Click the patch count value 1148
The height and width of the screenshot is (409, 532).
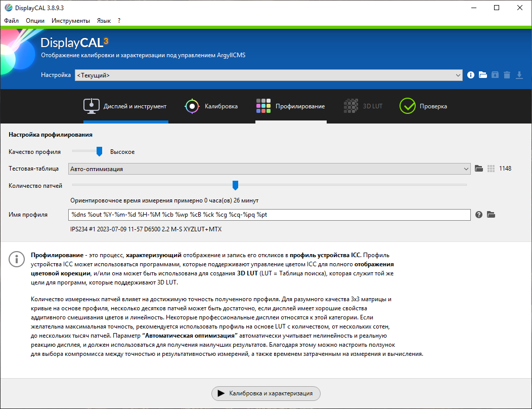[505, 169]
